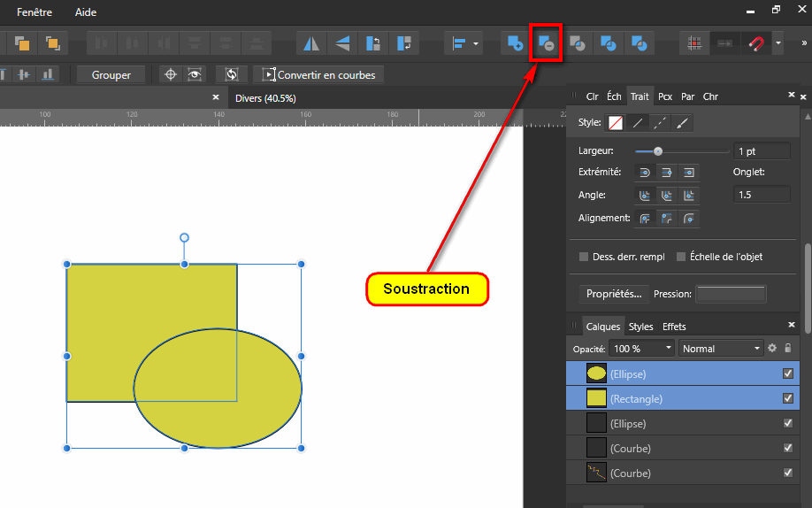Click the layer lock icon

[x=787, y=348]
